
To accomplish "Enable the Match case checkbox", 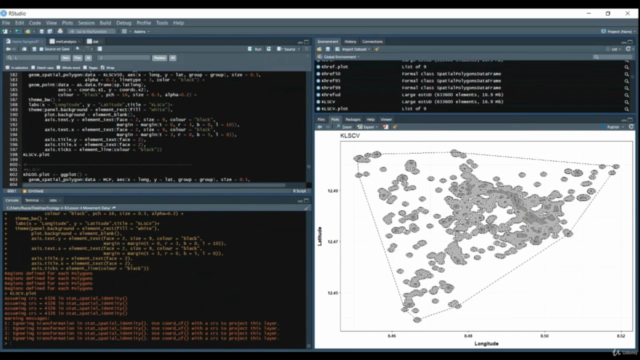I will click(x=33, y=67).
